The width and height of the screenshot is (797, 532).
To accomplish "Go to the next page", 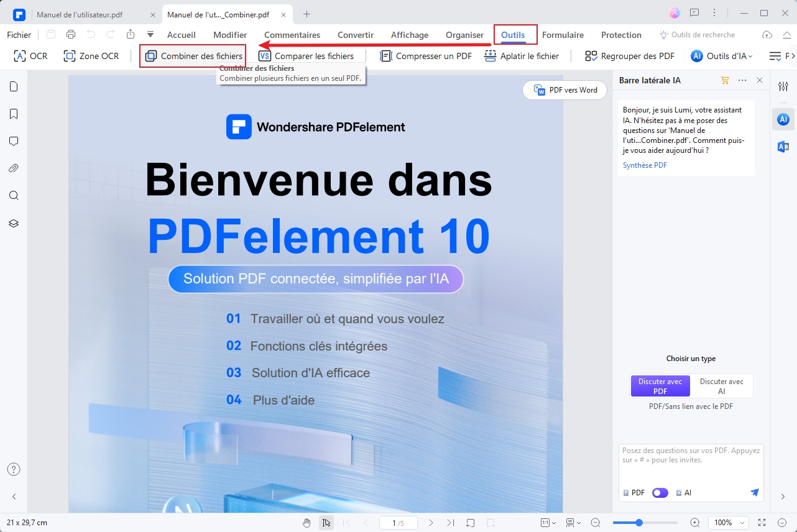I will [x=431, y=523].
